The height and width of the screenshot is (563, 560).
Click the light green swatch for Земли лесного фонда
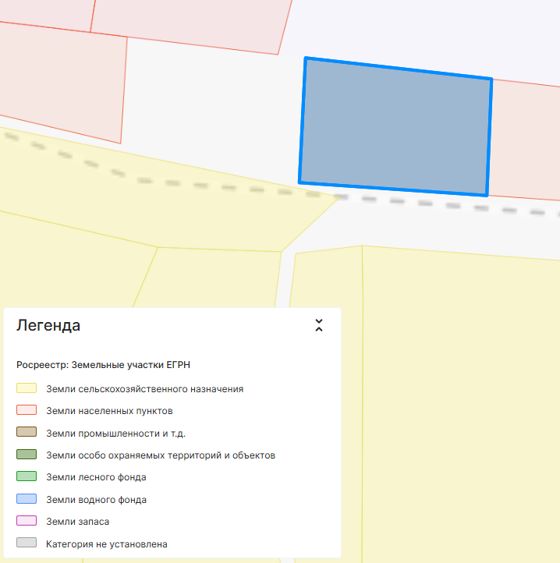[x=27, y=476]
